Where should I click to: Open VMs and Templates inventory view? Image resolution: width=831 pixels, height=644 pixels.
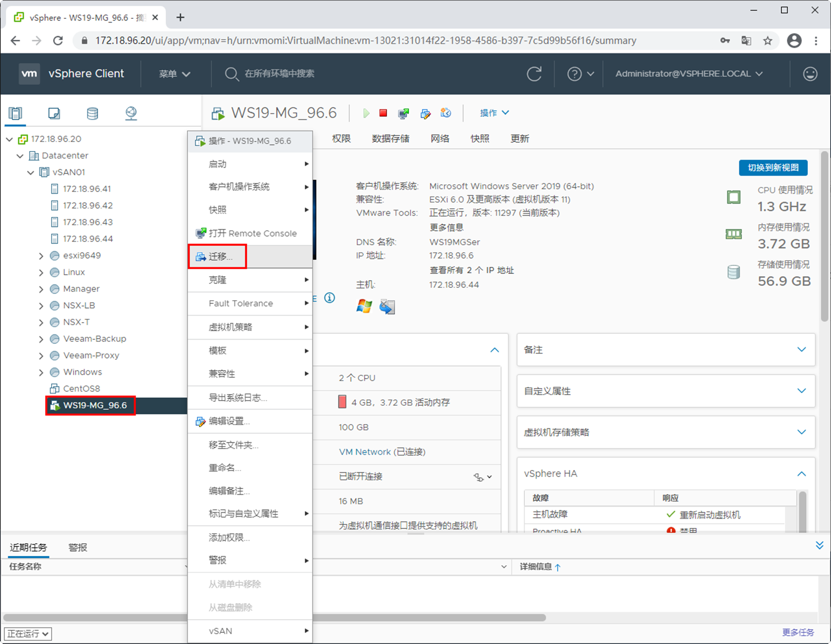[54, 113]
